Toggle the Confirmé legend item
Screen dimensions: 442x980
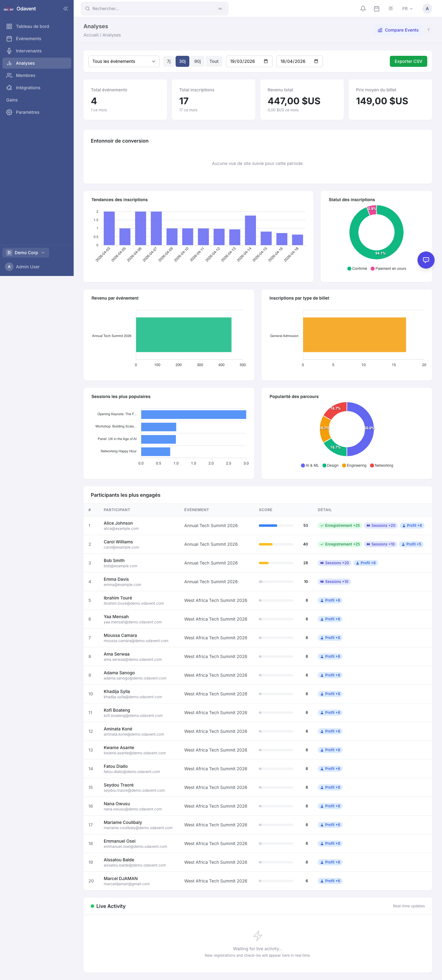(357, 269)
